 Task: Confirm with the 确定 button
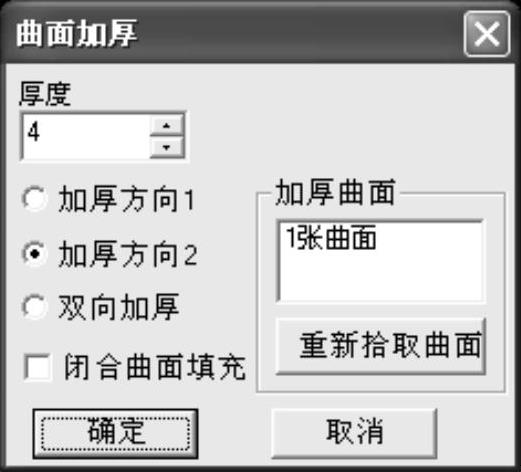[115, 433]
